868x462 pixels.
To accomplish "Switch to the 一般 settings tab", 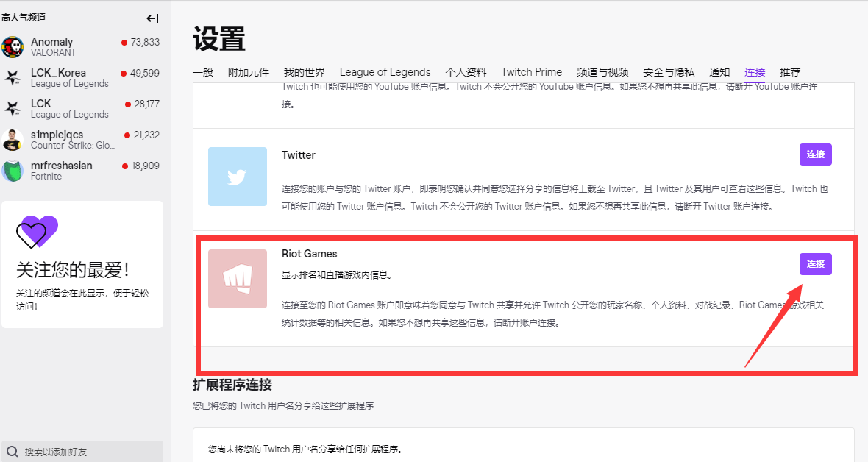I will [203, 72].
